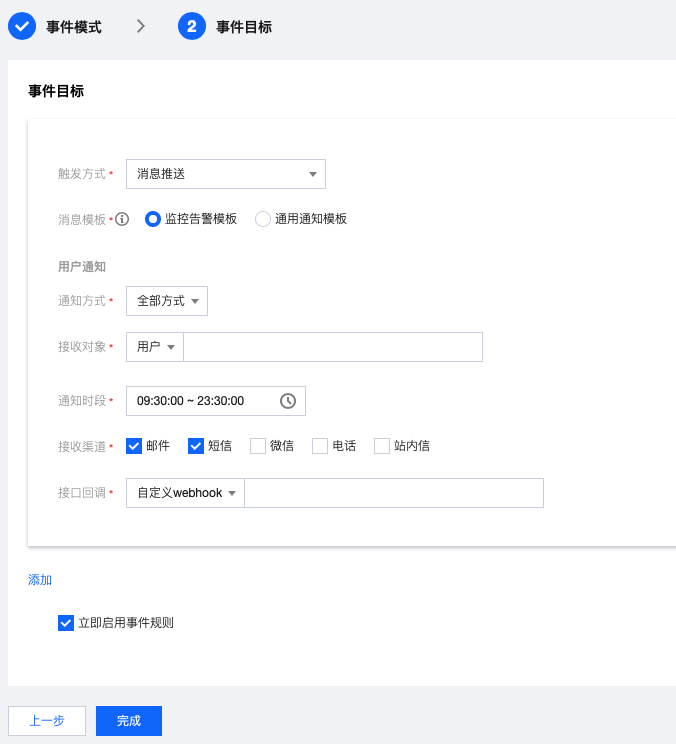Viewport: 676px width, 744px height.
Task: Click the info icon beside 消息模板
Action: click(122, 219)
